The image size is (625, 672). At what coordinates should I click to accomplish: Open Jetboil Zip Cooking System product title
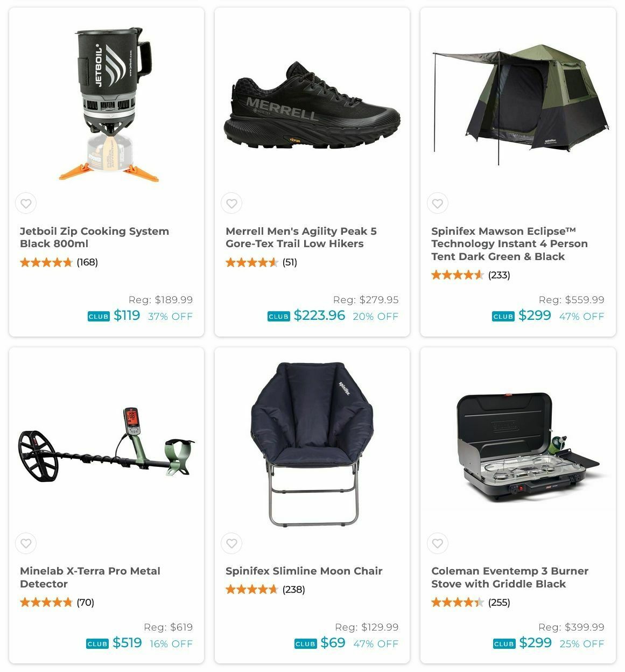click(95, 237)
